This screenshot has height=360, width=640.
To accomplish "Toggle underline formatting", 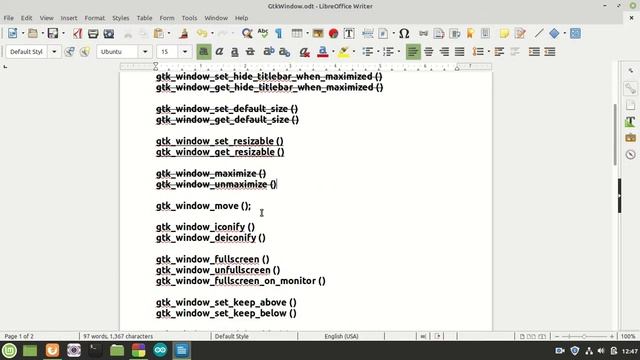I will [x=235, y=52].
